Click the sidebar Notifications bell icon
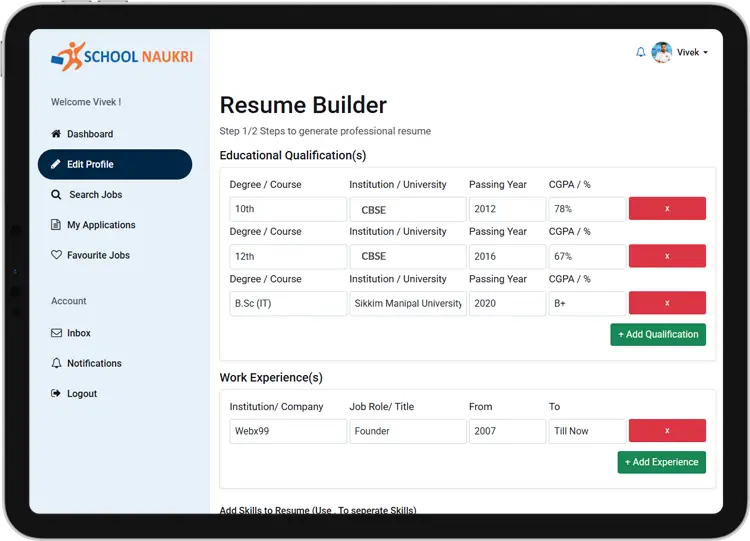This screenshot has height=541, width=750. [x=56, y=363]
